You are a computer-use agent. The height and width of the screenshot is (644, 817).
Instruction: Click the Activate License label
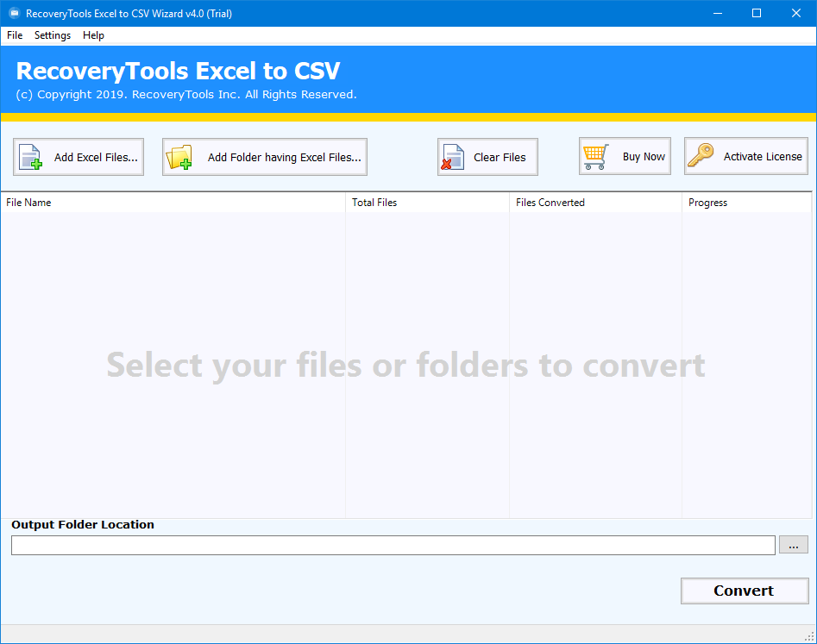(x=763, y=156)
